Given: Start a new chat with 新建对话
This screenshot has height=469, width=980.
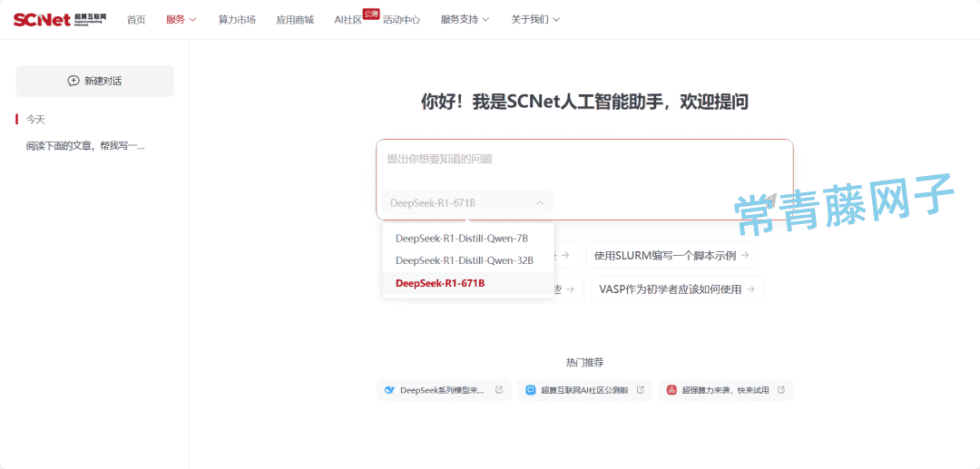Looking at the screenshot, I should (x=95, y=81).
